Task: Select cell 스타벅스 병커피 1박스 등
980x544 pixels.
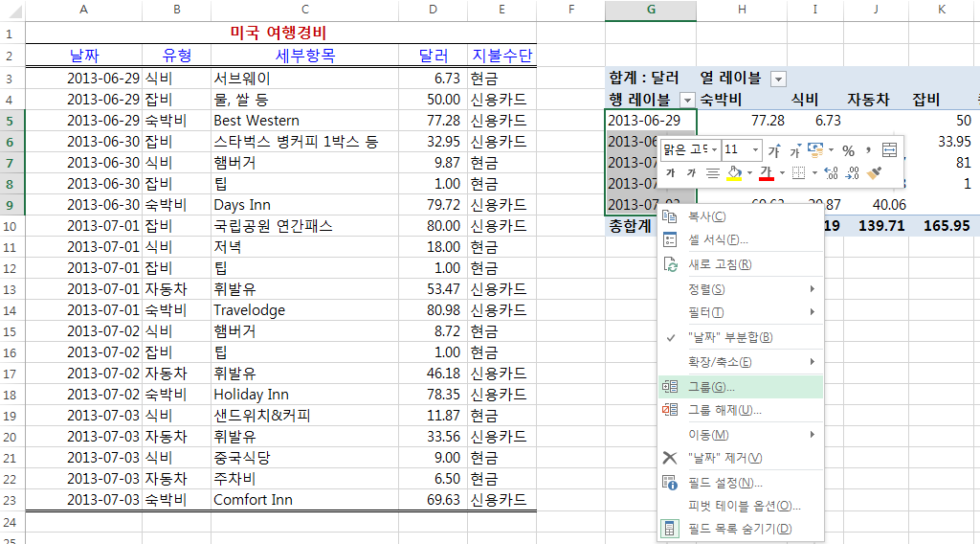Action: point(305,142)
